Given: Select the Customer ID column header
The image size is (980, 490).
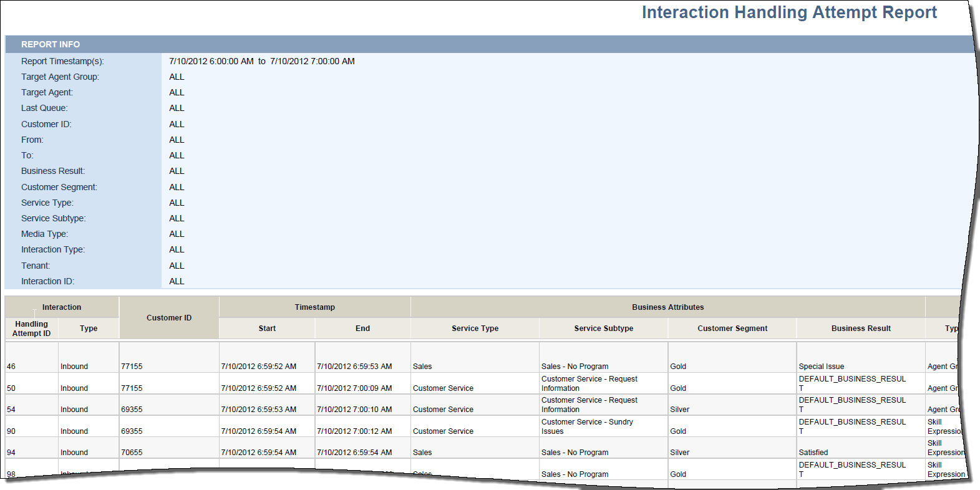Looking at the screenshot, I should pyautogui.click(x=169, y=318).
